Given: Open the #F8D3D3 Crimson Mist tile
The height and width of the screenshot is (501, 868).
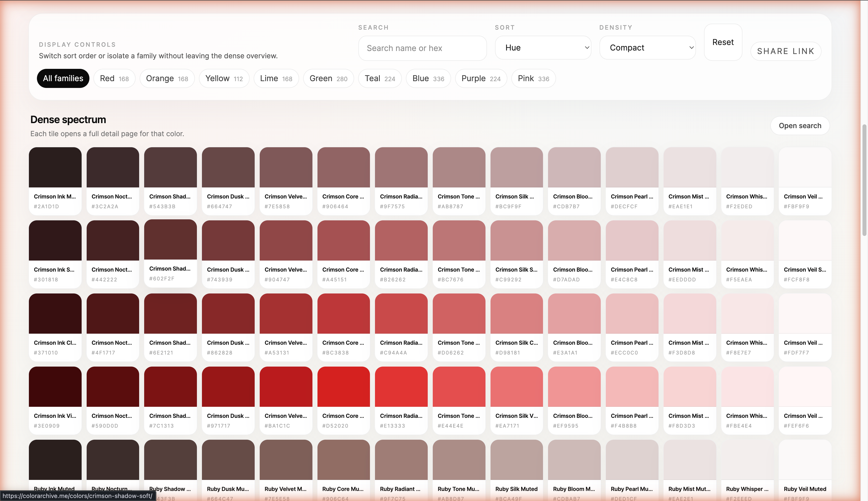Looking at the screenshot, I should pos(689,400).
